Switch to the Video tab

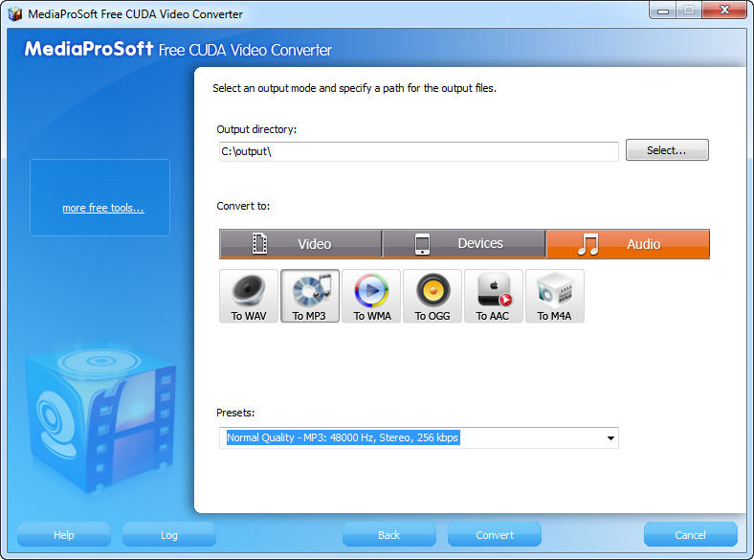coord(300,244)
